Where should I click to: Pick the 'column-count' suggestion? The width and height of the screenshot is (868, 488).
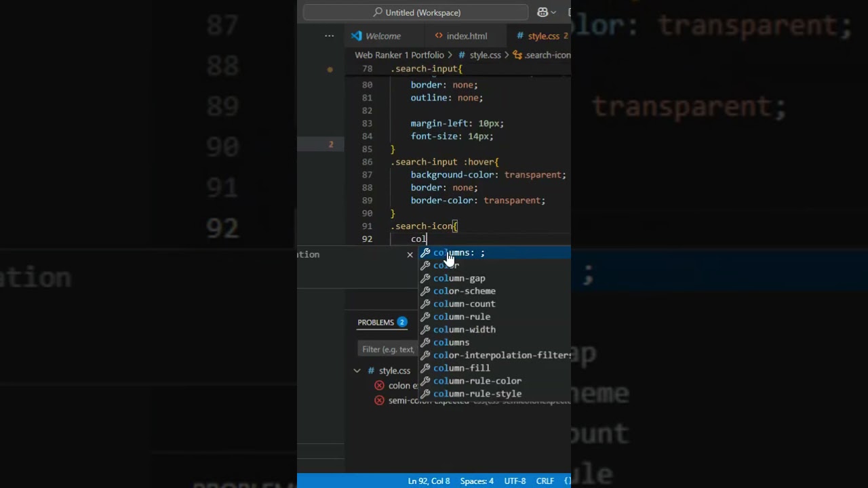click(x=494, y=304)
